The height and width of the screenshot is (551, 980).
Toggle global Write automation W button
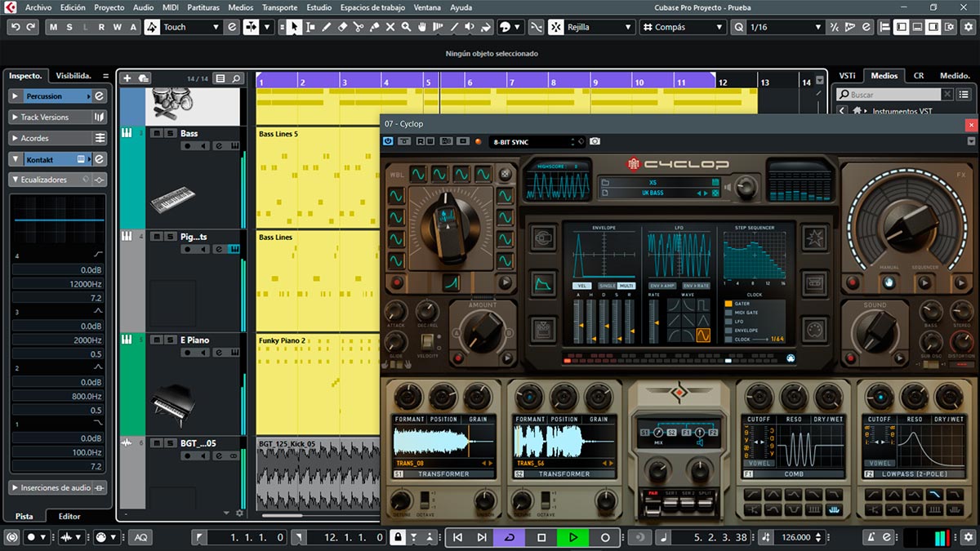tap(117, 27)
